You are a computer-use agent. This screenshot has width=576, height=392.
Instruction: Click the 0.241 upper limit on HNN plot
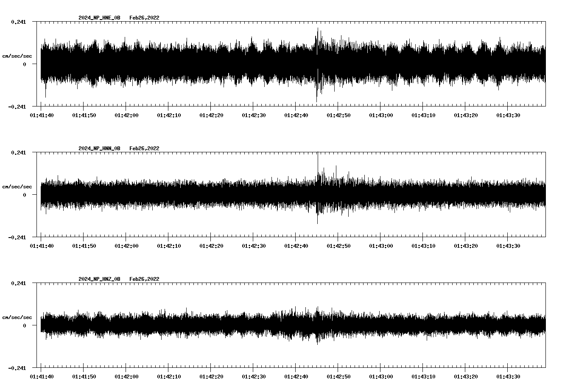click(x=18, y=152)
